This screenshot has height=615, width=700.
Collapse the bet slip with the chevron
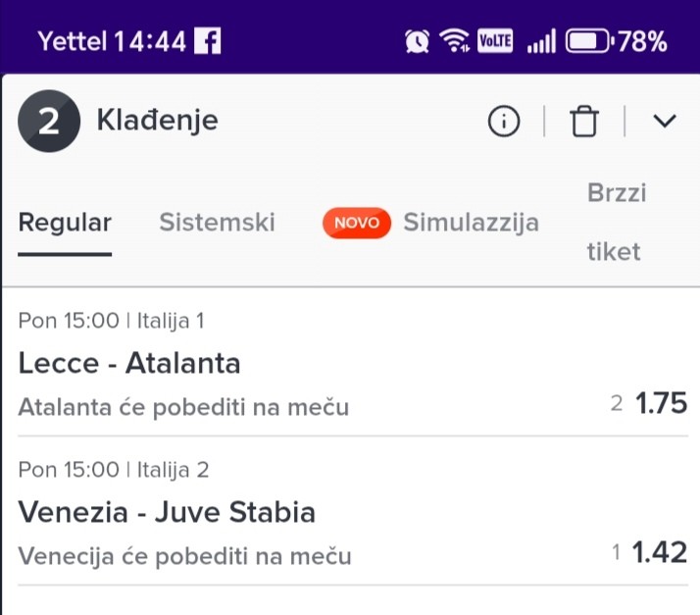coord(665,122)
